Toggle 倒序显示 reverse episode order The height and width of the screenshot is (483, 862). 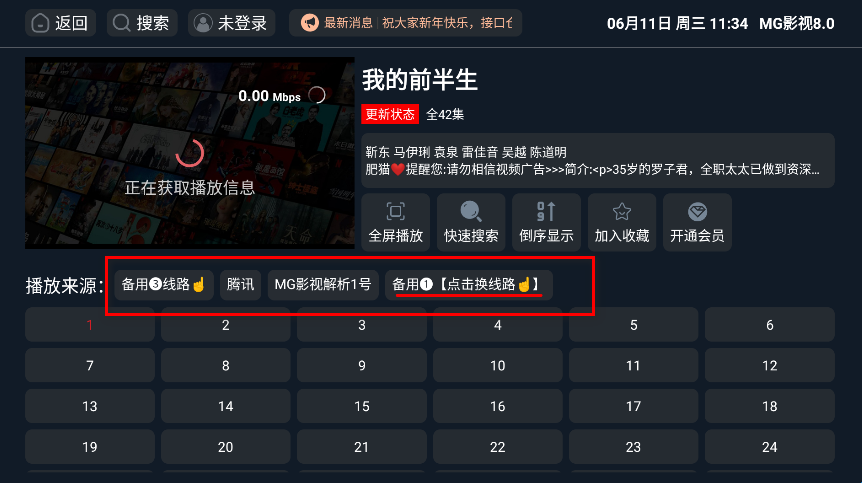tap(546, 223)
